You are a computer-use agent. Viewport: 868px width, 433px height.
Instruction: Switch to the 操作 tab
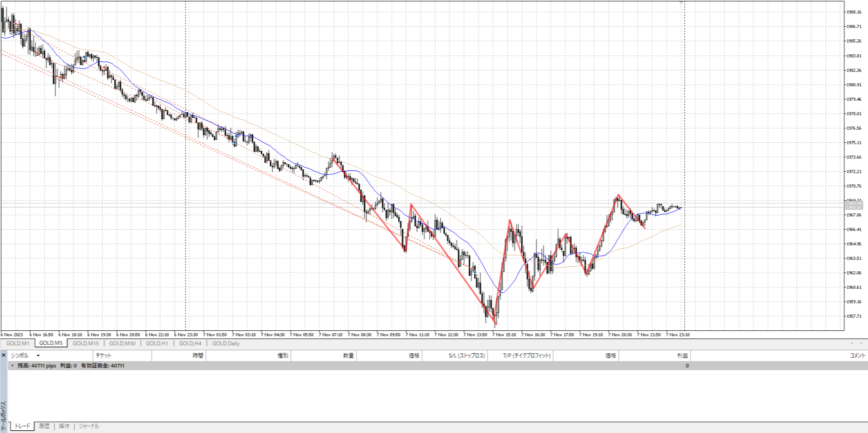pos(64,426)
